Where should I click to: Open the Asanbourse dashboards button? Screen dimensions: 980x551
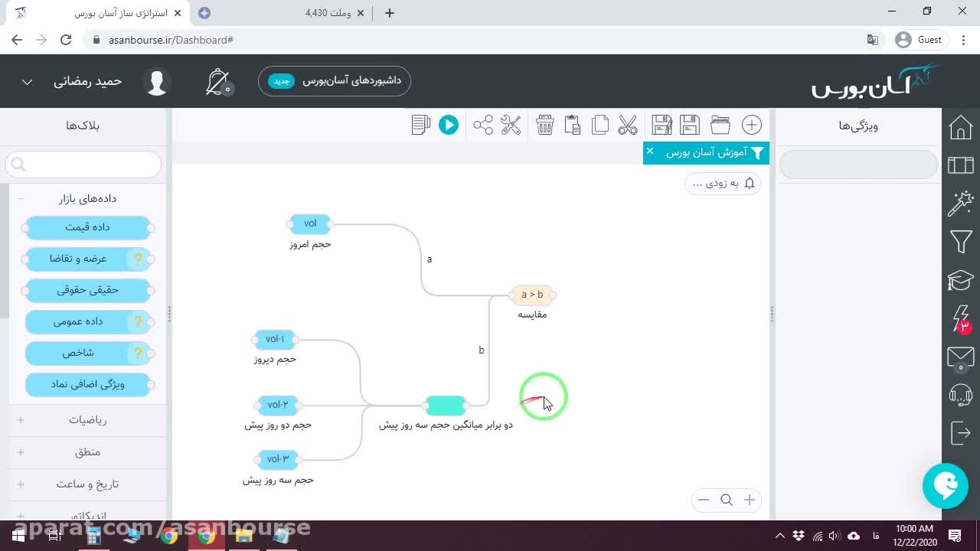[335, 81]
